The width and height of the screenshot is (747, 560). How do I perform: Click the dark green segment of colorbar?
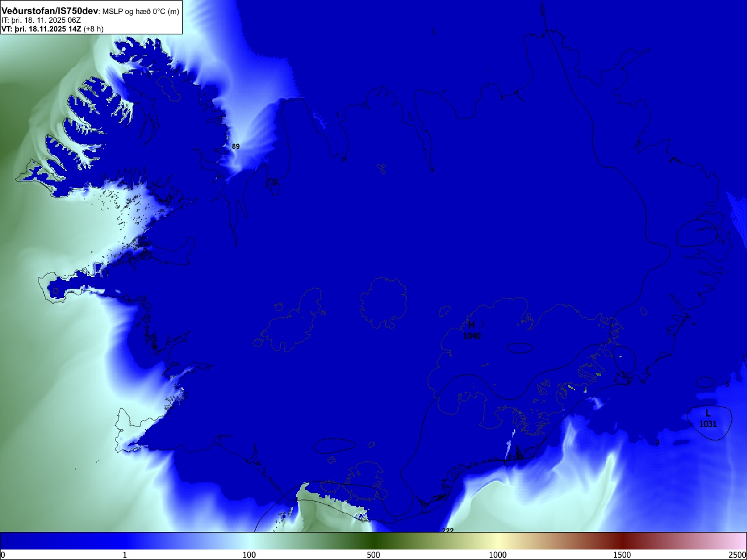click(373, 541)
